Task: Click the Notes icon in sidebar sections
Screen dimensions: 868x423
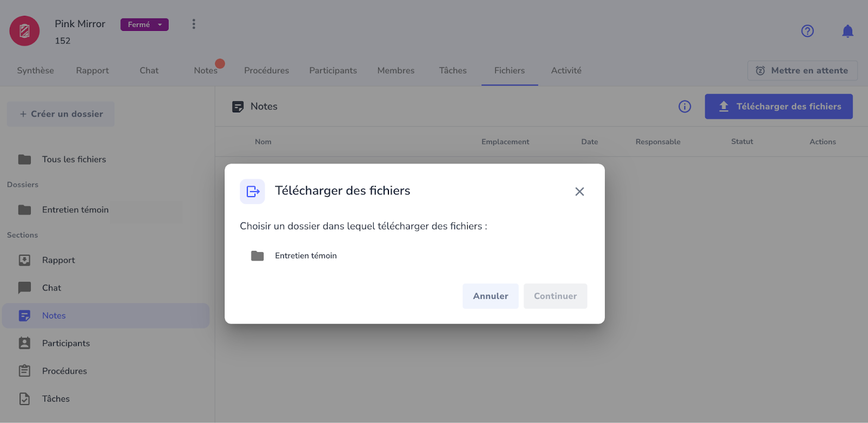Action: [24, 315]
